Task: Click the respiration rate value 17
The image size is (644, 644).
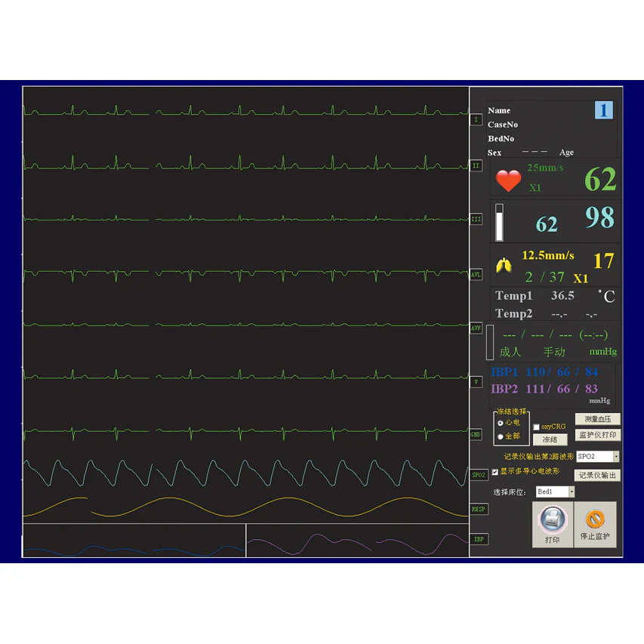Action: [603, 260]
